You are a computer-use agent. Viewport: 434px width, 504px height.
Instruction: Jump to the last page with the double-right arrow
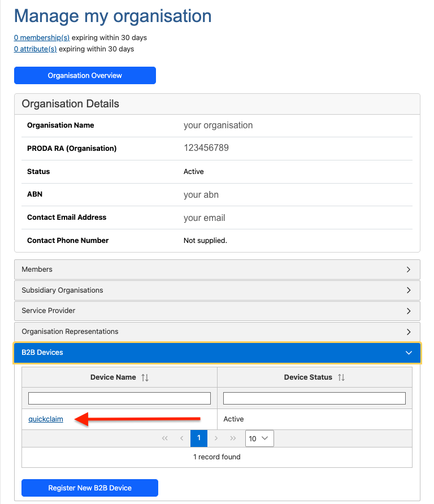[x=233, y=438]
